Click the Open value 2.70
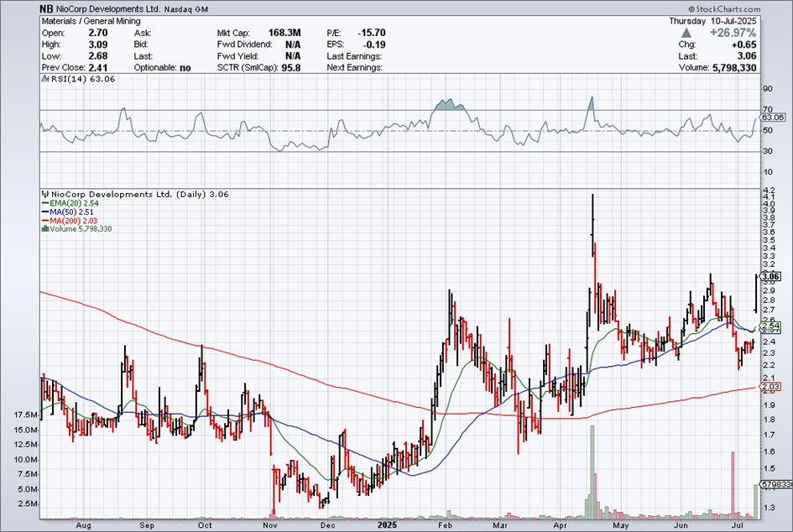This screenshot has width=793, height=532. click(x=98, y=33)
